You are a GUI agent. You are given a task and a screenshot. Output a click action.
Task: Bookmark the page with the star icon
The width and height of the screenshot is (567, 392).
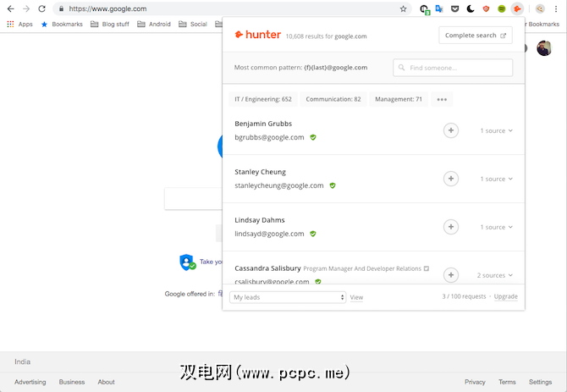tap(403, 9)
